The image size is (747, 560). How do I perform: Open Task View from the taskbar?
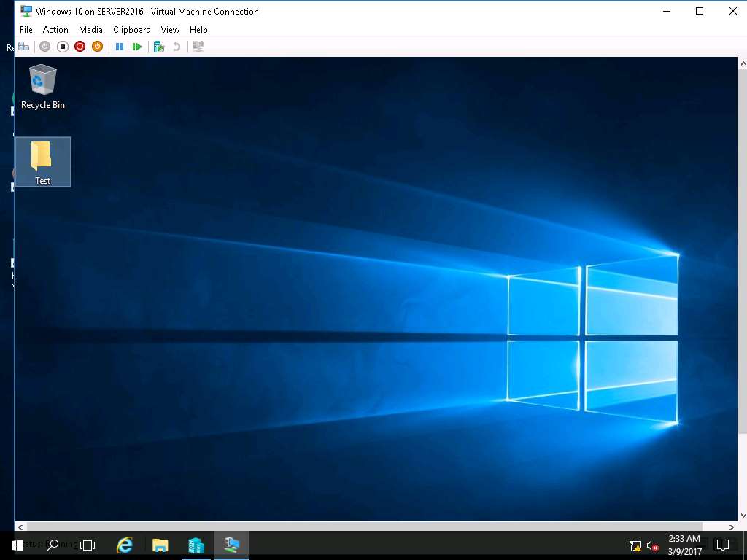pyautogui.click(x=88, y=545)
